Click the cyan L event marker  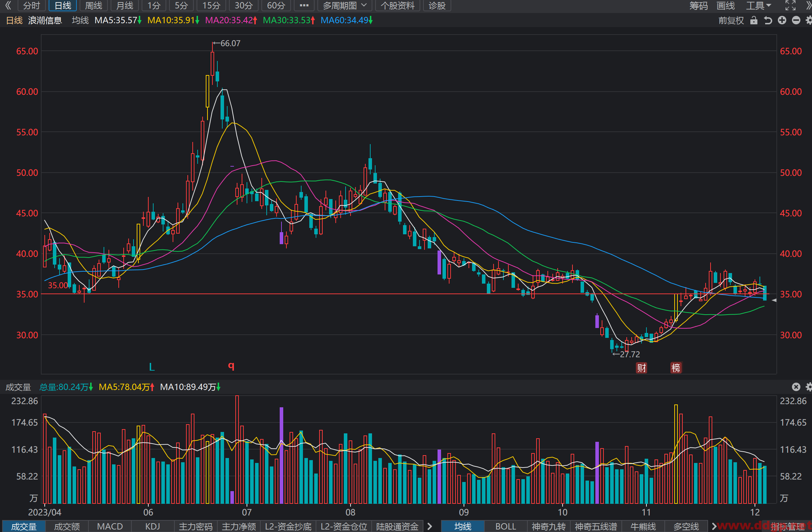coord(152,367)
